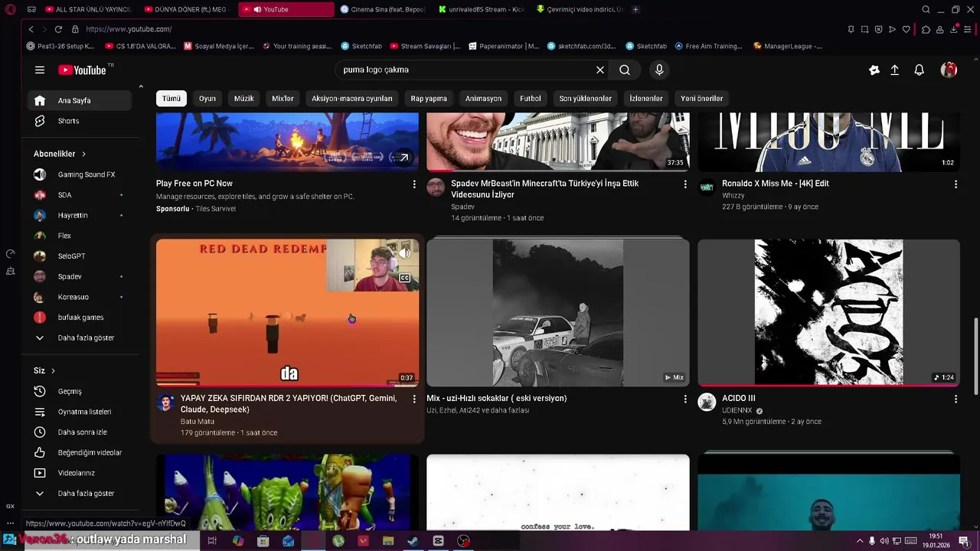Image resolution: width=980 pixels, height=551 pixels.
Task: Reload the page in Opera
Action: (x=58, y=29)
